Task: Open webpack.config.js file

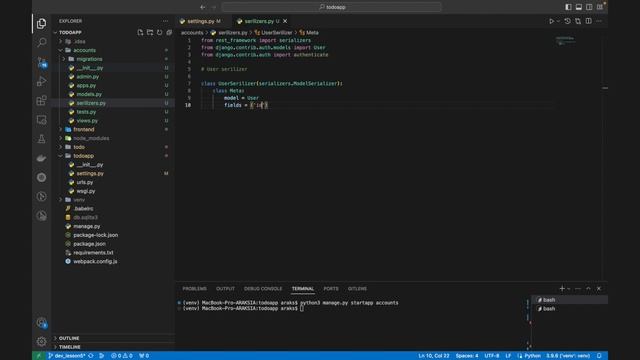Action: [x=95, y=261]
